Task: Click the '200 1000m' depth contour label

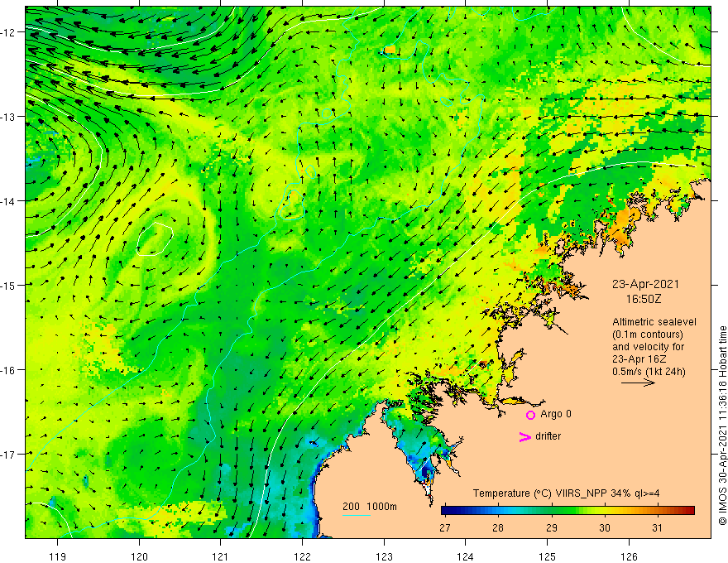Action: 370,507
